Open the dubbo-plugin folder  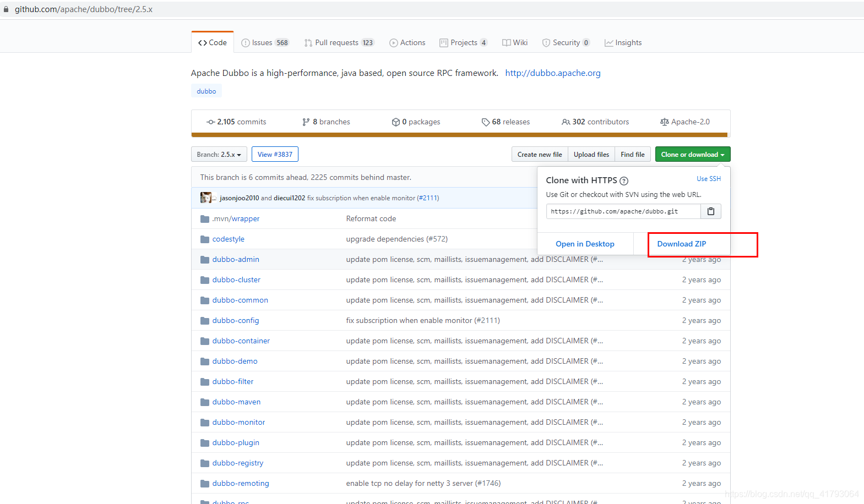click(x=236, y=442)
